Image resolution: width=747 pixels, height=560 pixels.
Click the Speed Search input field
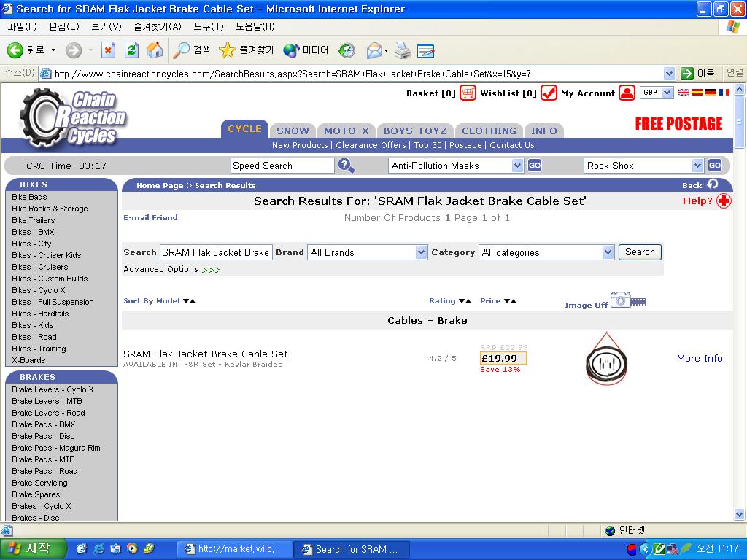pos(282,166)
